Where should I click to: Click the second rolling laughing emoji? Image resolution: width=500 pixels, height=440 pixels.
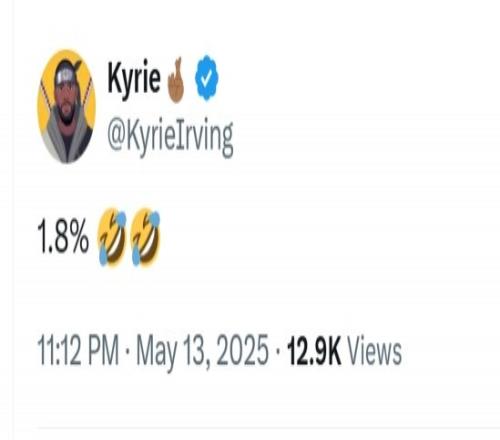click(145, 237)
